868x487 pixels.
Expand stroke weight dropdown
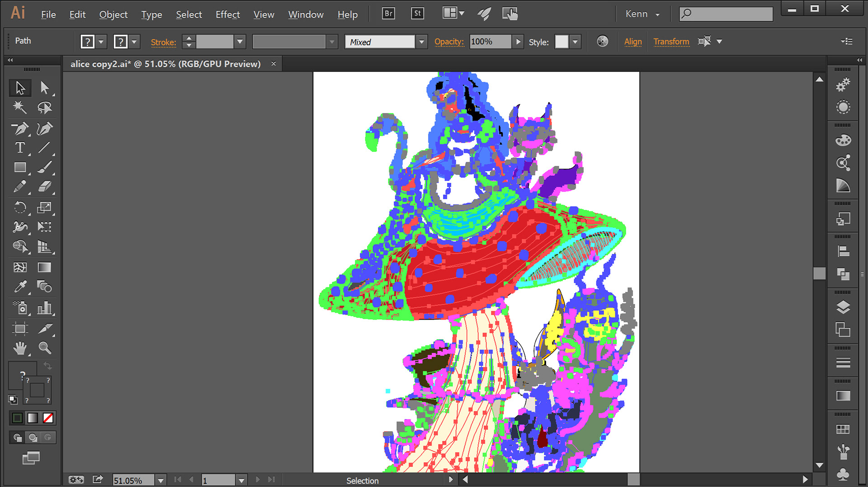click(240, 42)
